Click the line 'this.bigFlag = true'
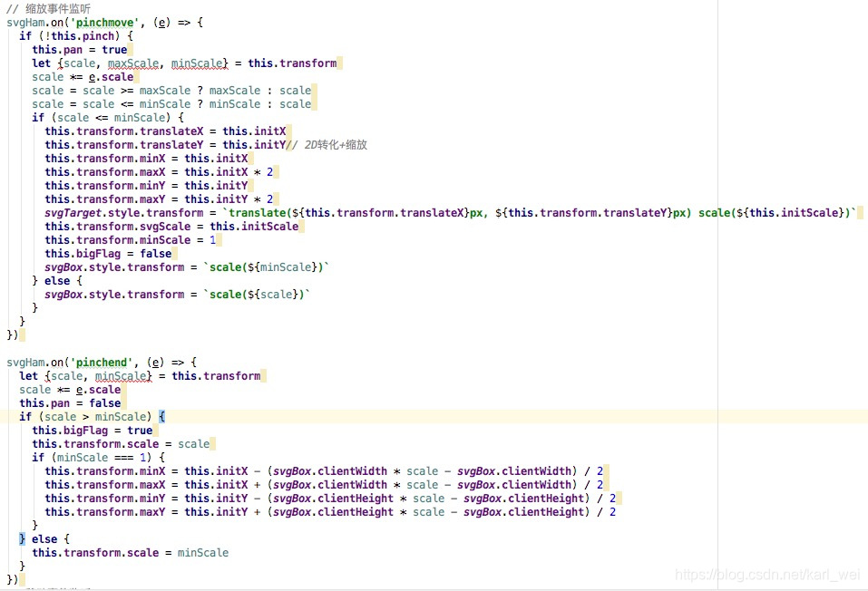This screenshot has width=868, height=591. coord(93,431)
